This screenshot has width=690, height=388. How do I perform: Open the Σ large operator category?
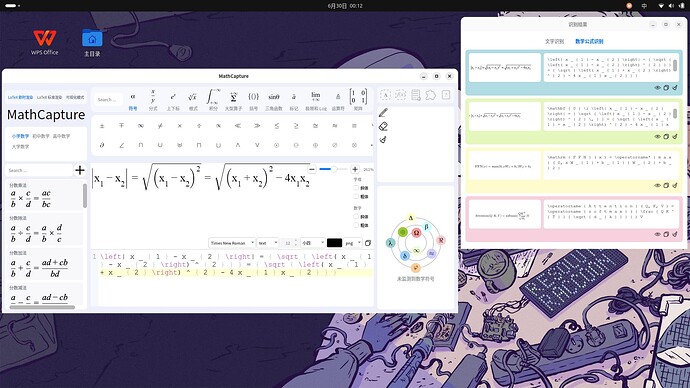(234, 101)
